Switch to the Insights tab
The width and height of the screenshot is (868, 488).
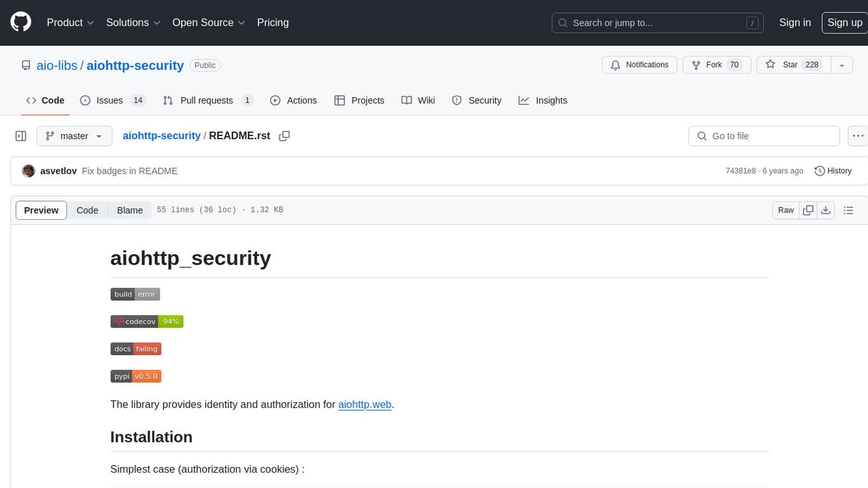point(543,100)
